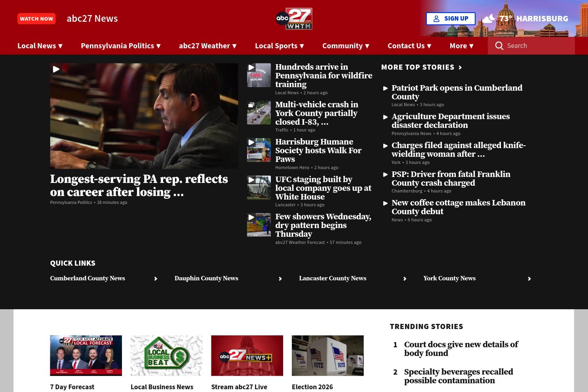The height and width of the screenshot is (392, 588).
Task: Open Court docs body found trending story
Action: point(461,349)
